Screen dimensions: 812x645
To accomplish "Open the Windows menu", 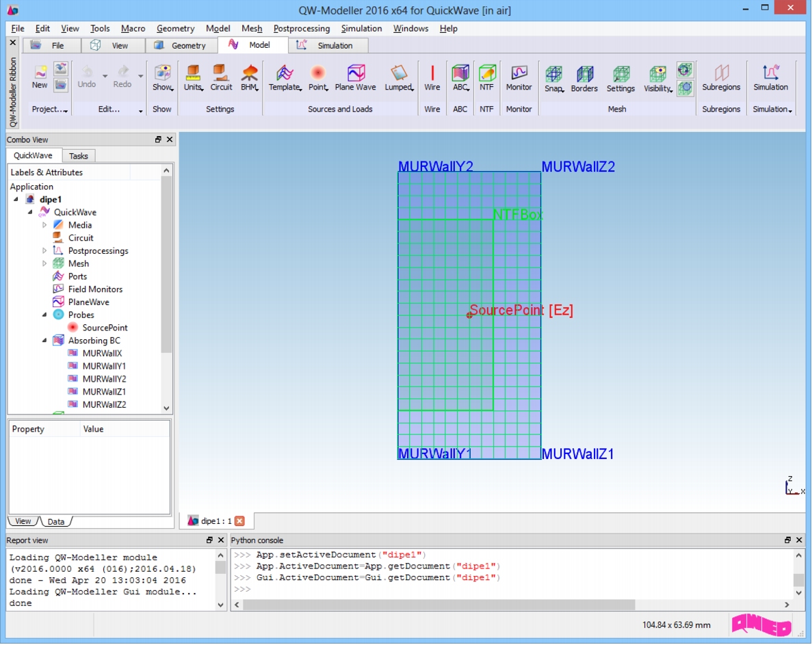I will coord(410,29).
